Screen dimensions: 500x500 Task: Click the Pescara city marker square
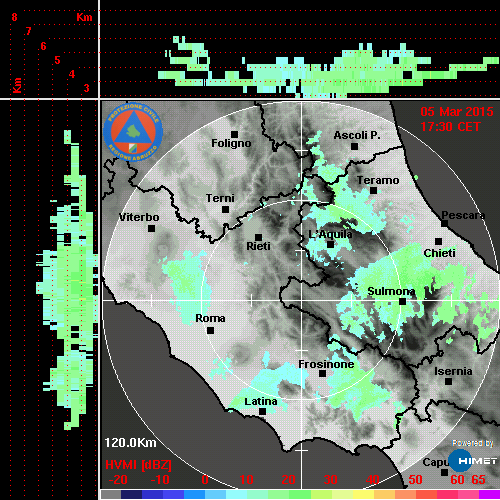click(x=445, y=224)
